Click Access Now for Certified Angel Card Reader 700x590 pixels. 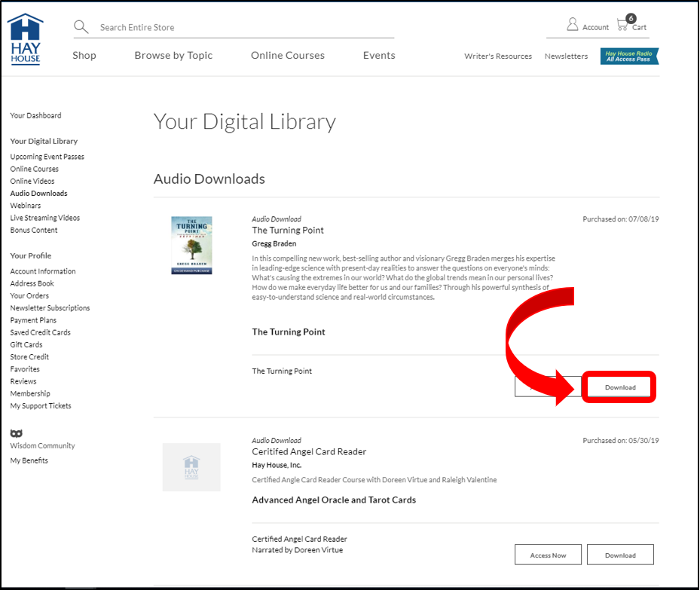coord(548,555)
